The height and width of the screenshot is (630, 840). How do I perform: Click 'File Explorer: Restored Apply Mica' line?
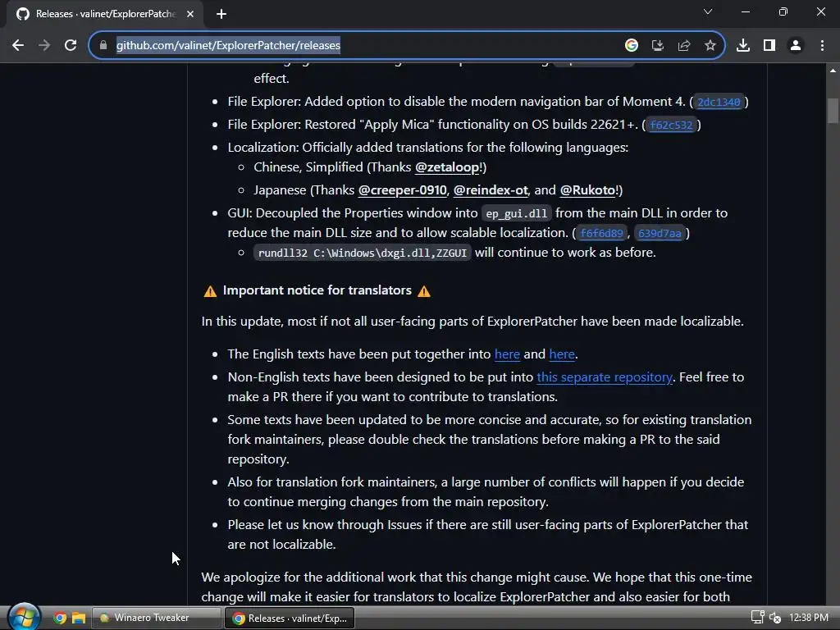coord(464,125)
